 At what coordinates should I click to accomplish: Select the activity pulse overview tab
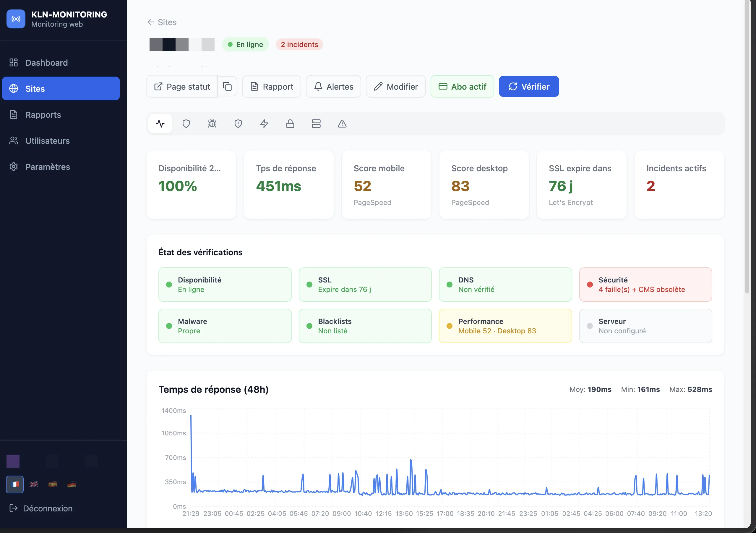[160, 124]
